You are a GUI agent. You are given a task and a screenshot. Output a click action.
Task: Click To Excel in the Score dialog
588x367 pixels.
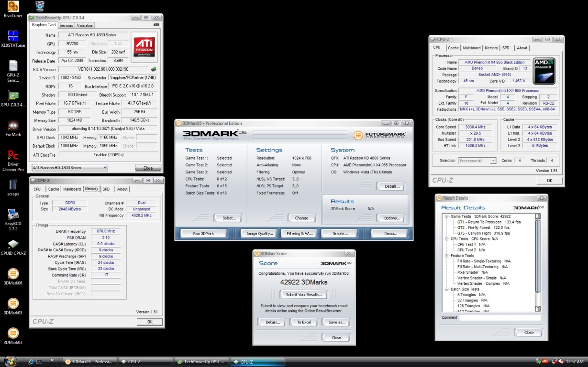[x=304, y=322]
